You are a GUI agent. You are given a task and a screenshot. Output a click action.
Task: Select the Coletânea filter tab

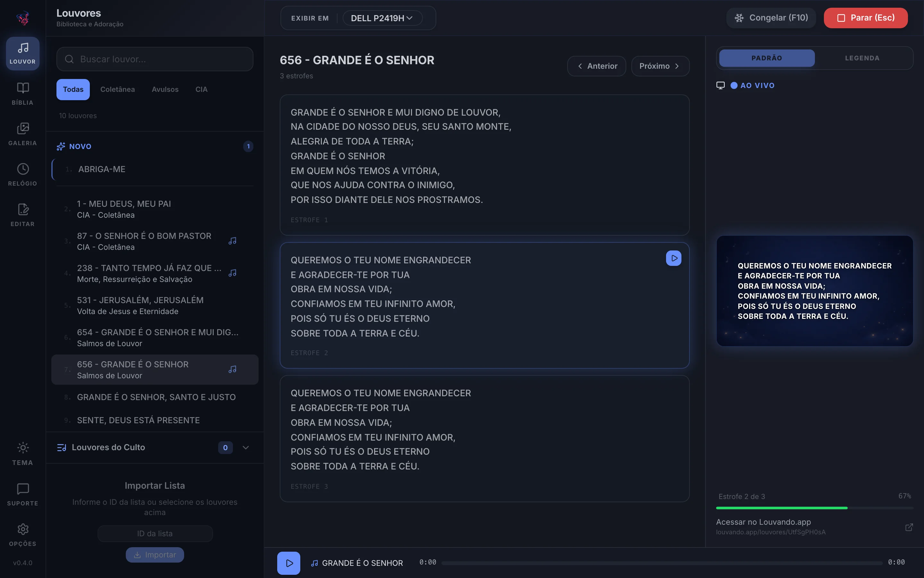coord(118,90)
